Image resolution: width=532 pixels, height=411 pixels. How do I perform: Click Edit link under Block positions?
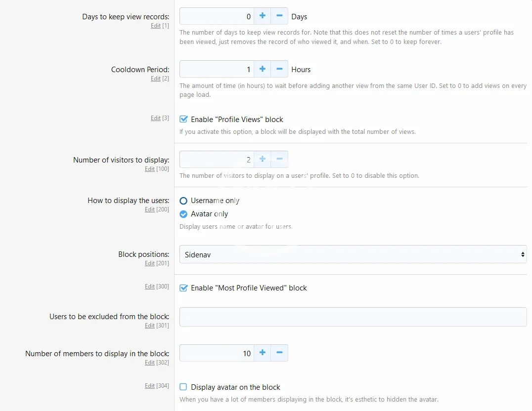150,263
